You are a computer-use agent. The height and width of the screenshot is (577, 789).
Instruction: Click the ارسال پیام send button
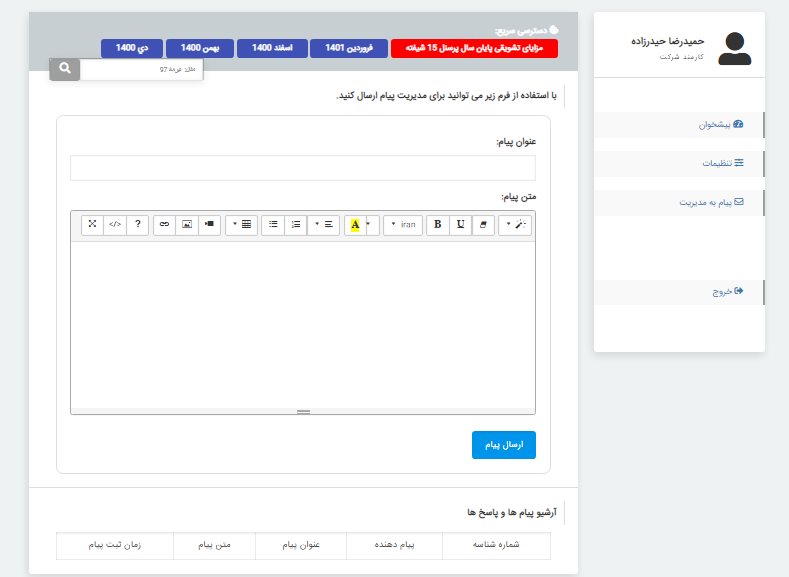[504, 445]
